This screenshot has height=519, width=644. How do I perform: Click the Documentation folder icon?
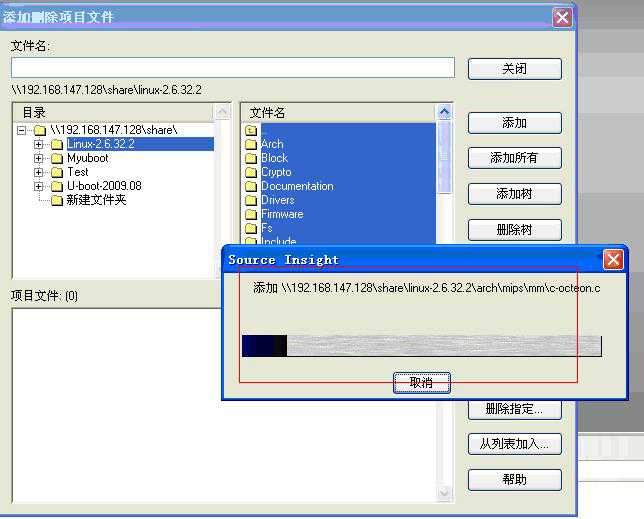point(251,186)
